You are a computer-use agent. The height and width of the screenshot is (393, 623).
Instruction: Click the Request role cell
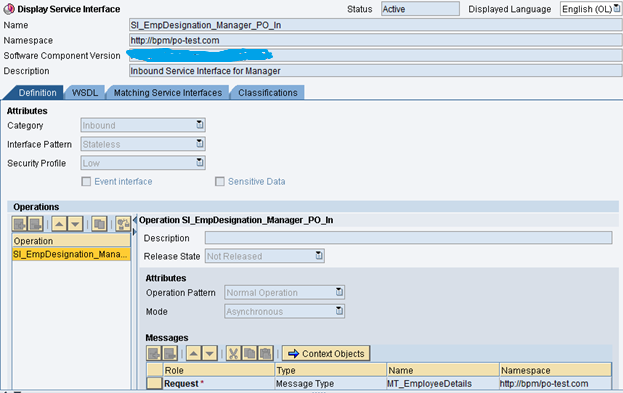[x=219, y=383]
